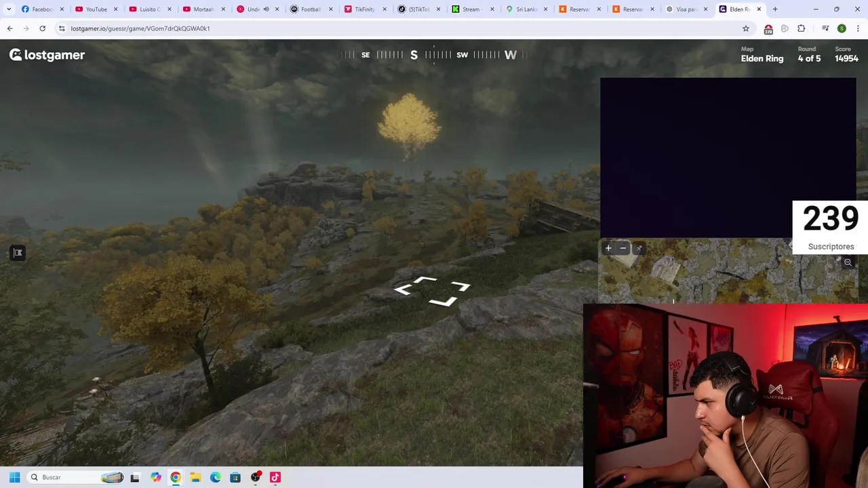This screenshot has height=488, width=868.
Task: Launch Copilot from the taskbar
Action: (156, 477)
